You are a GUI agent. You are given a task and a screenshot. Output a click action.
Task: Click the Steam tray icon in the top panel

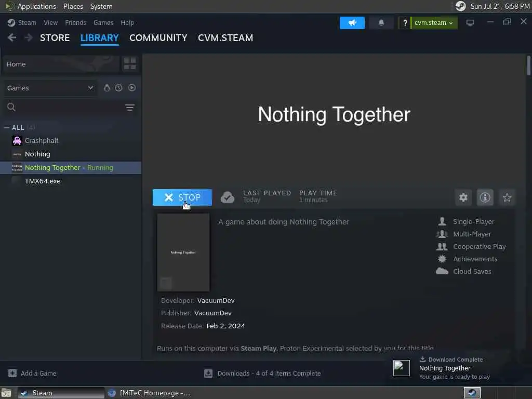click(x=460, y=6)
